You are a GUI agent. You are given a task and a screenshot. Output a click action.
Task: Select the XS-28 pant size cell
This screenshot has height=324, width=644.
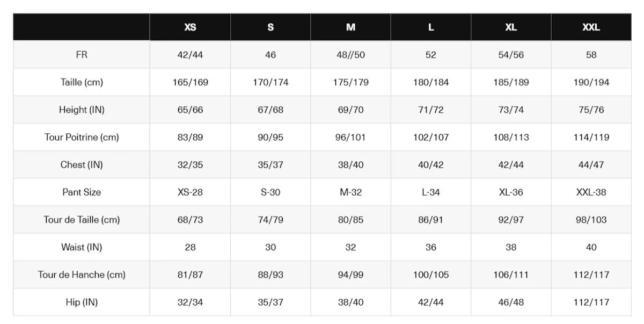(190, 192)
